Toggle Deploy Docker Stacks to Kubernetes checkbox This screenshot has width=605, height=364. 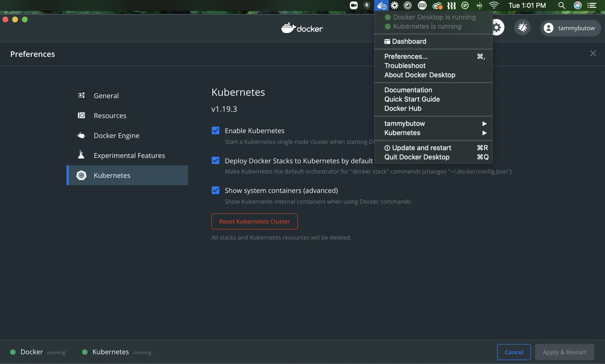(x=215, y=160)
